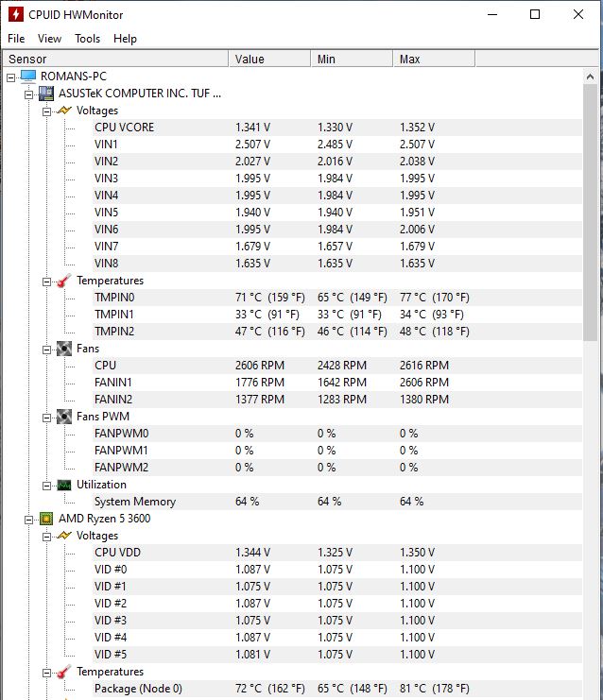Viewport: 603px width, 700px height.
Task: Click the Value column header
Action: 269,59
